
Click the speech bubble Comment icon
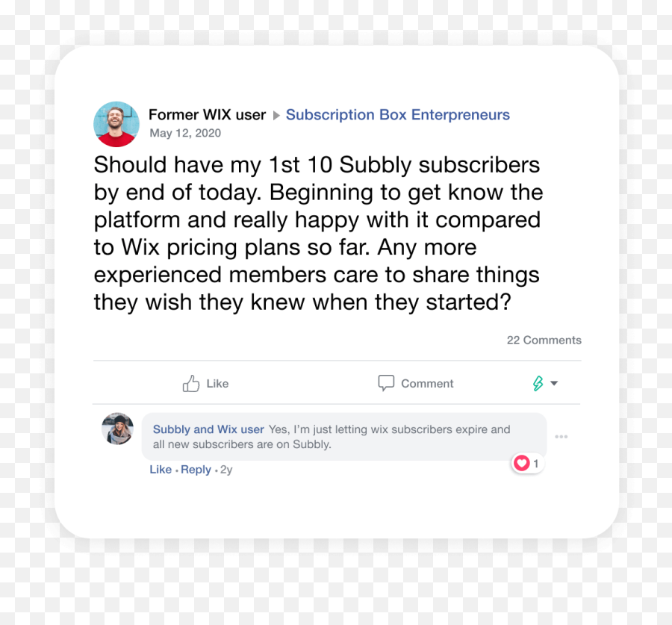(386, 383)
